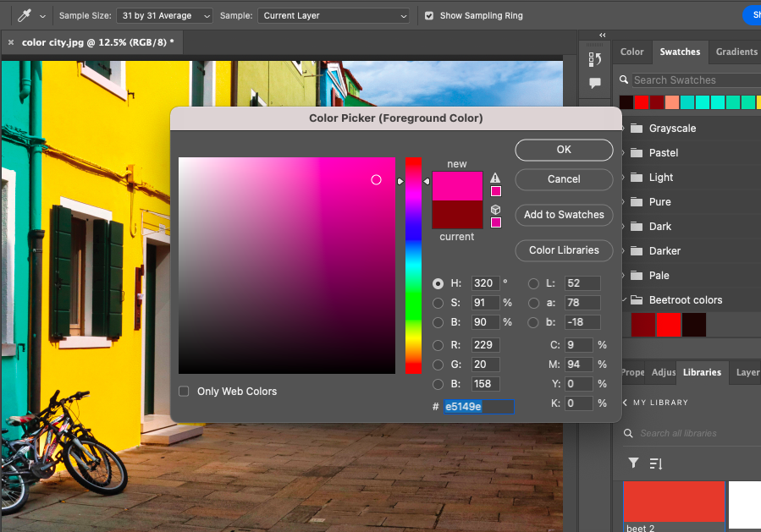Click the out-of-gamut warning triangle icon

(x=495, y=178)
